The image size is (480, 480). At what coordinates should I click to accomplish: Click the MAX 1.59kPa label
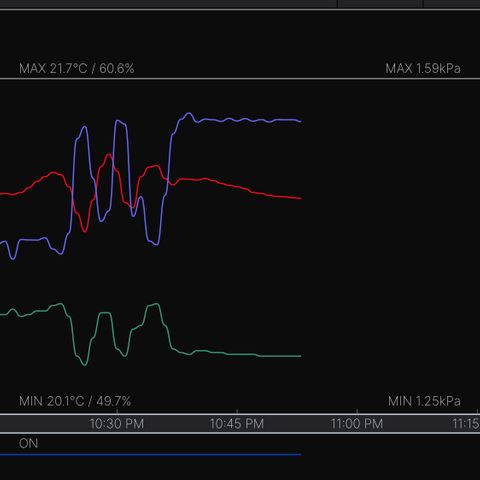(x=423, y=69)
